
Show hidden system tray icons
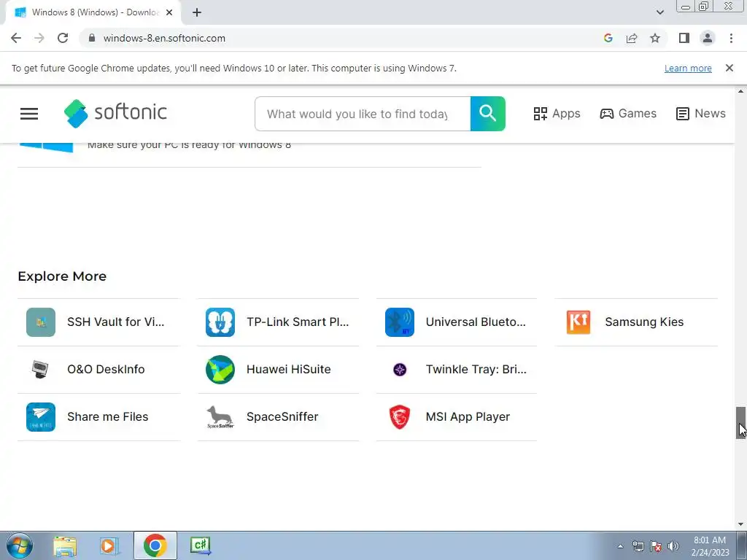[x=620, y=546]
